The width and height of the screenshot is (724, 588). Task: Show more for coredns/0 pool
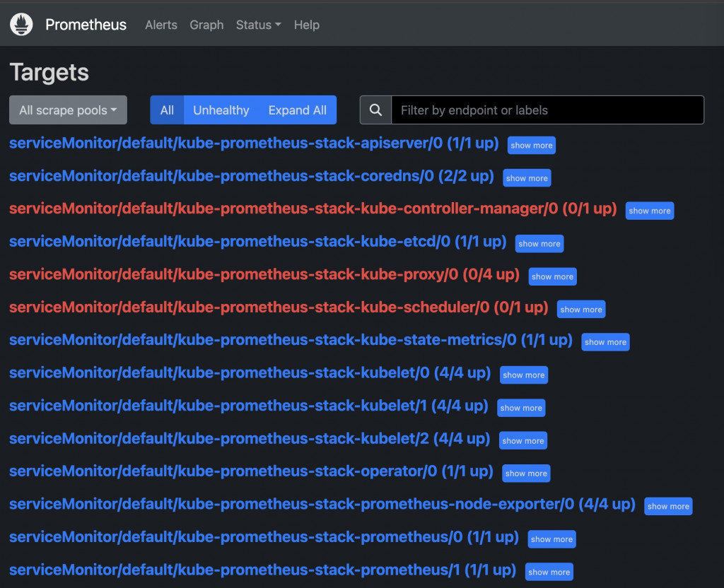tap(527, 177)
